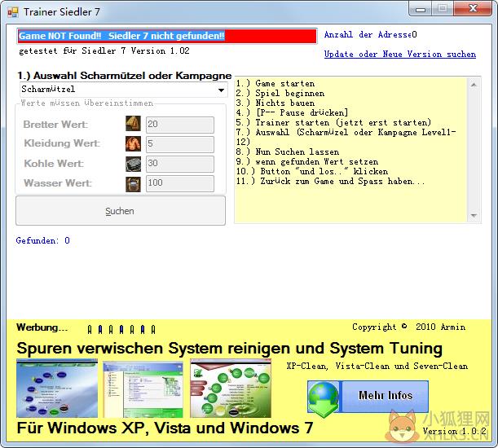
Task: Click the Kleidung Wert input field
Action: point(180,144)
